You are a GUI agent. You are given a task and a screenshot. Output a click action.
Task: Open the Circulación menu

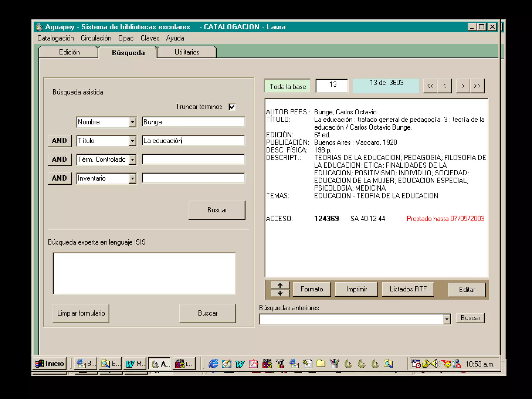click(x=96, y=38)
